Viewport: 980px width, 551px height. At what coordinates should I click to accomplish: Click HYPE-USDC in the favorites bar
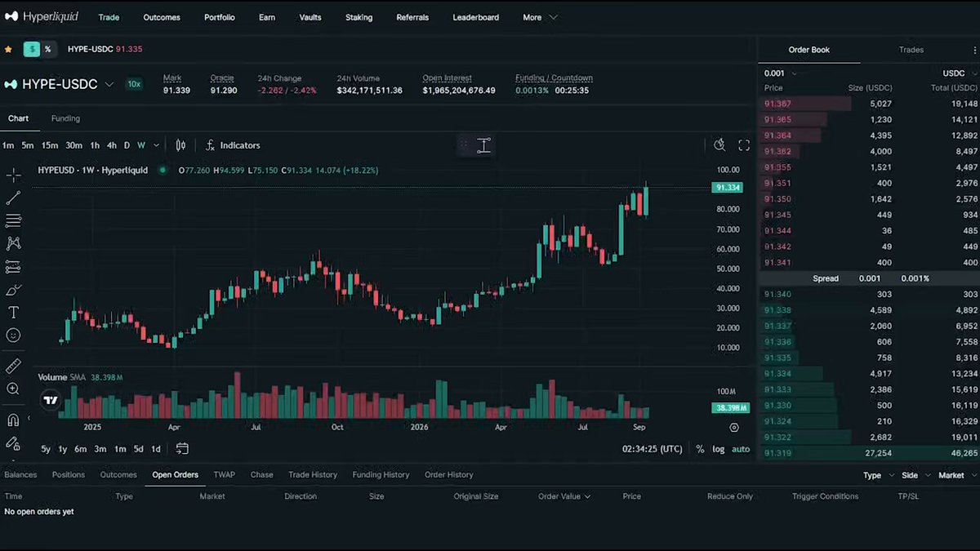click(x=91, y=49)
